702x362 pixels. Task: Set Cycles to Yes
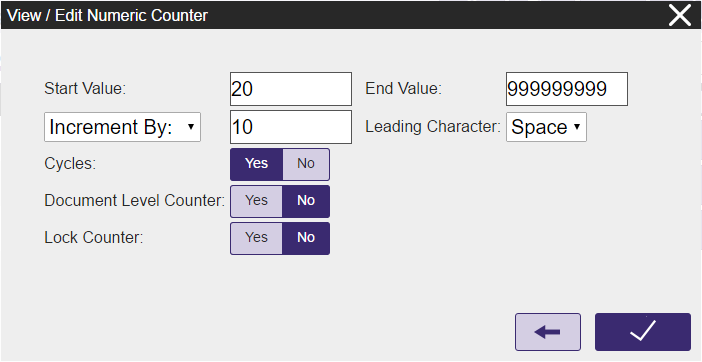click(x=257, y=164)
